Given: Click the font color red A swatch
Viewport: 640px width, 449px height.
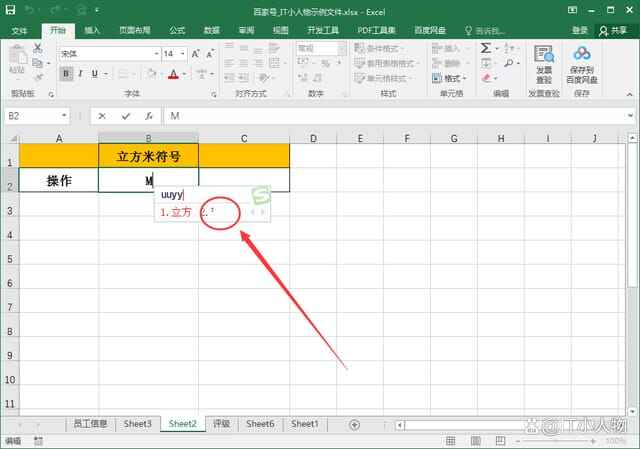Looking at the screenshot, I should click(x=173, y=73).
